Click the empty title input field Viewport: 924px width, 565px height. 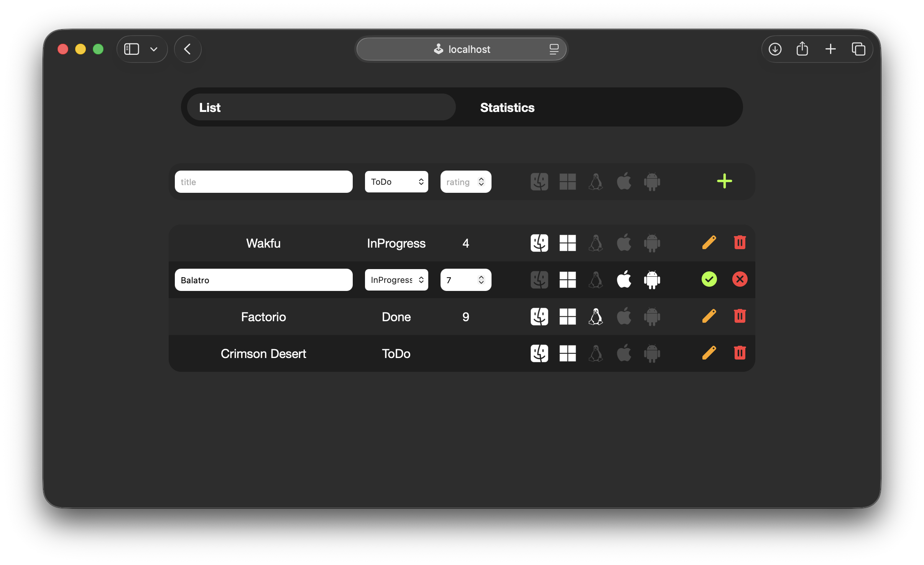(263, 182)
